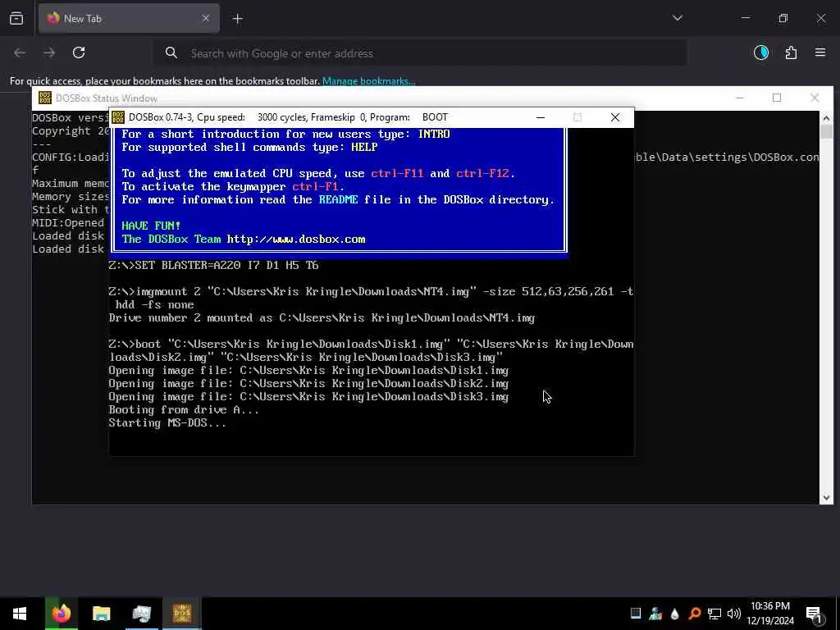Switch to Firefox in the taskbar

(x=61, y=614)
